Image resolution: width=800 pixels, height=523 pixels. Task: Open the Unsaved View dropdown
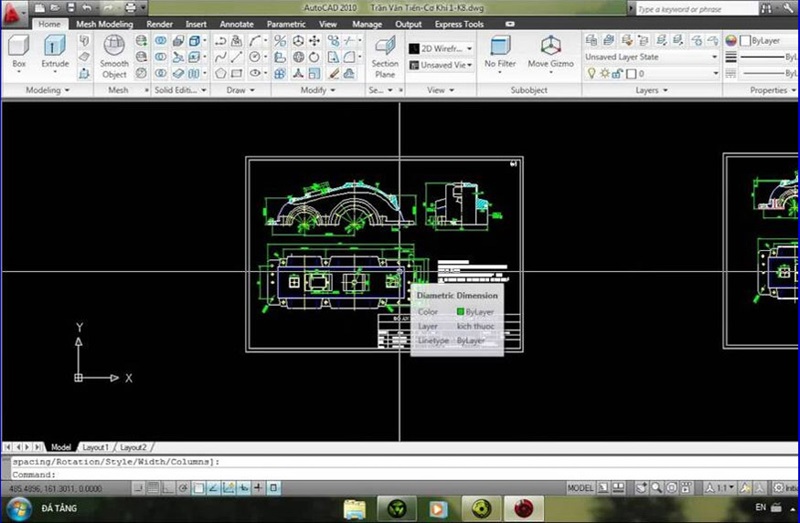[x=441, y=65]
